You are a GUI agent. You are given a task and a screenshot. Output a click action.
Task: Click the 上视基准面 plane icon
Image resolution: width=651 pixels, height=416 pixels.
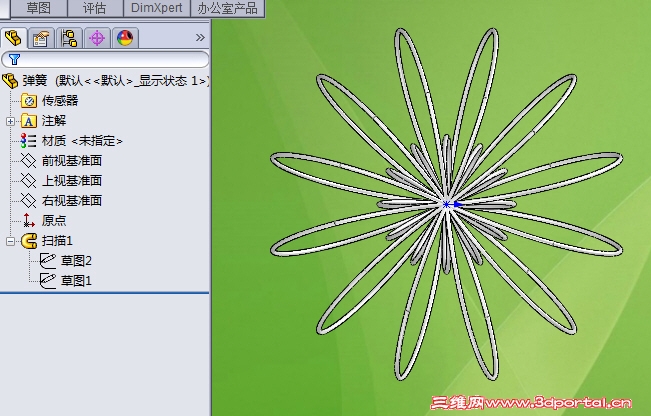[x=29, y=181]
